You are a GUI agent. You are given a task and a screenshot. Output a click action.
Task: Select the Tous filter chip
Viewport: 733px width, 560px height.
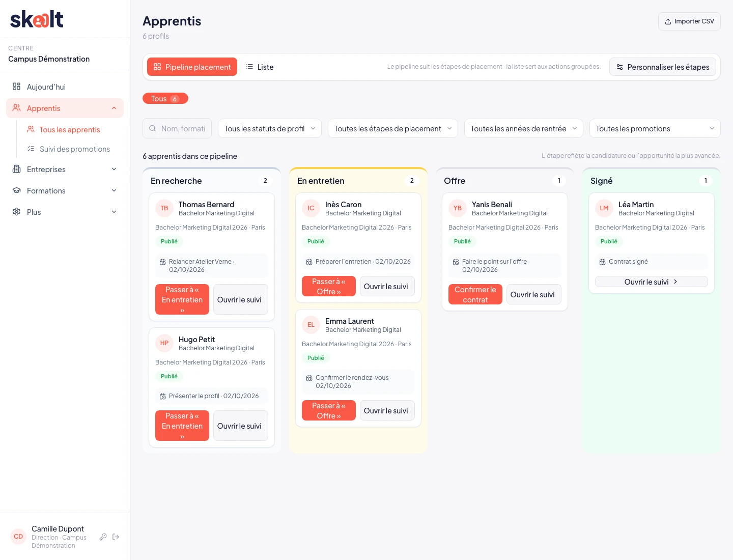click(165, 98)
